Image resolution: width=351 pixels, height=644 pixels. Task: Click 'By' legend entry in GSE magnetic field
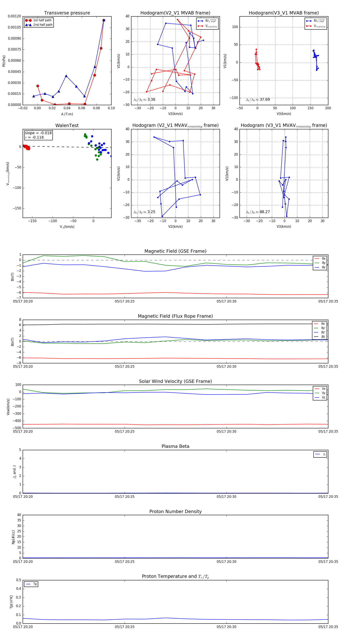[x=320, y=263]
